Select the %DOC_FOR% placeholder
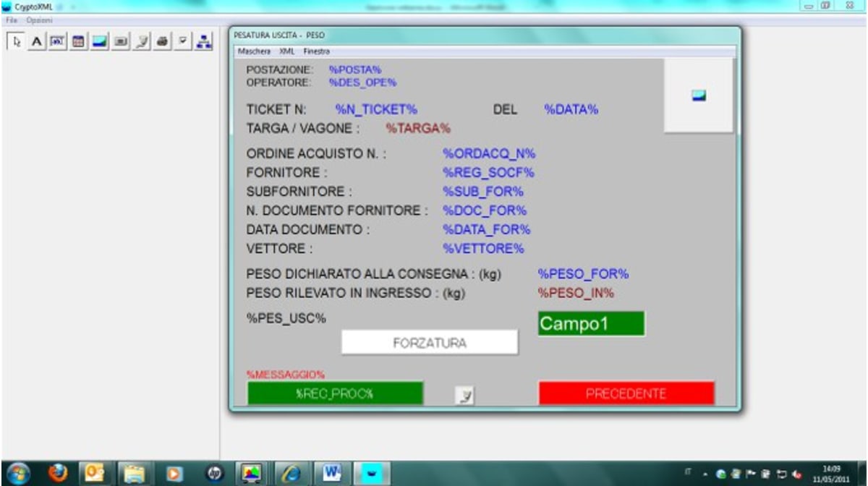Screen dimensions: 868x486 coord(485,210)
